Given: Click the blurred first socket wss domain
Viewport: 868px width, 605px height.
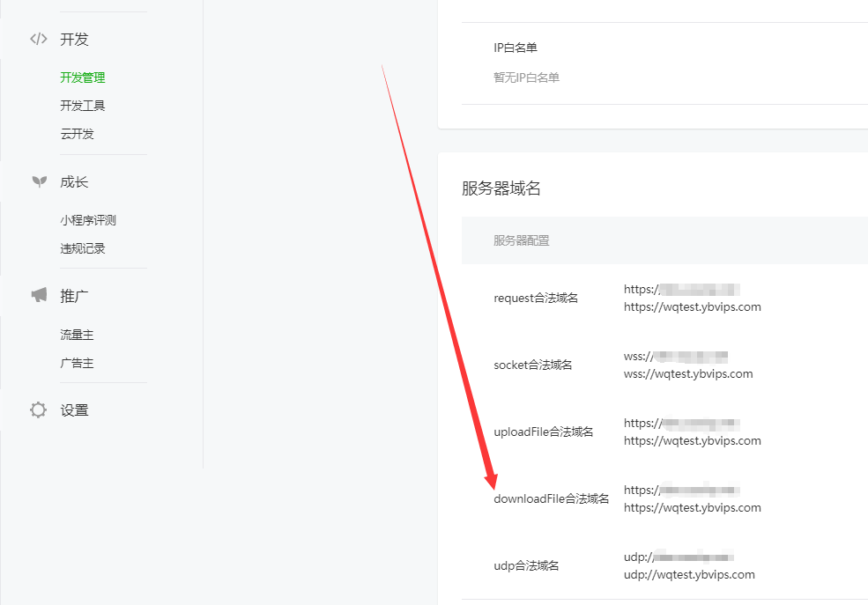Looking at the screenshot, I should [676, 356].
